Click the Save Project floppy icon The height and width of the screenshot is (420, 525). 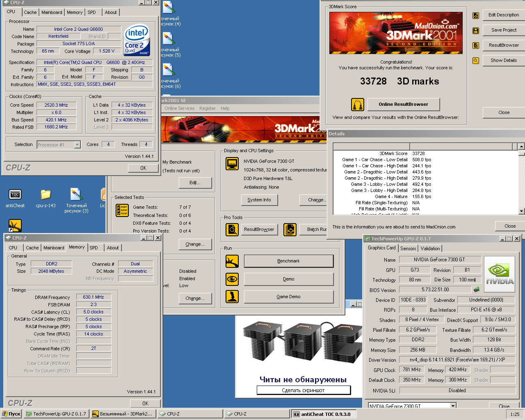(476, 30)
